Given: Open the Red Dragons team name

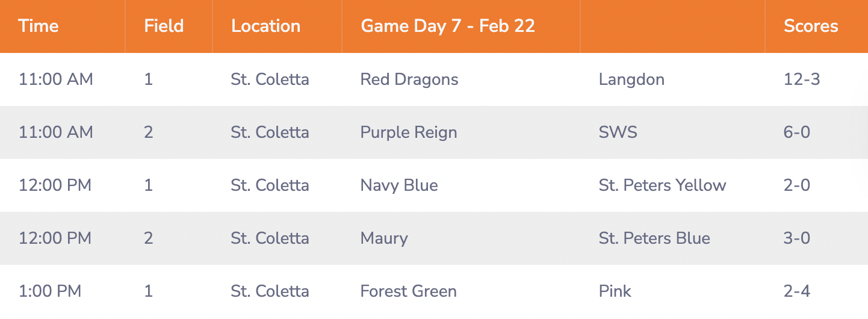Looking at the screenshot, I should point(409,79).
